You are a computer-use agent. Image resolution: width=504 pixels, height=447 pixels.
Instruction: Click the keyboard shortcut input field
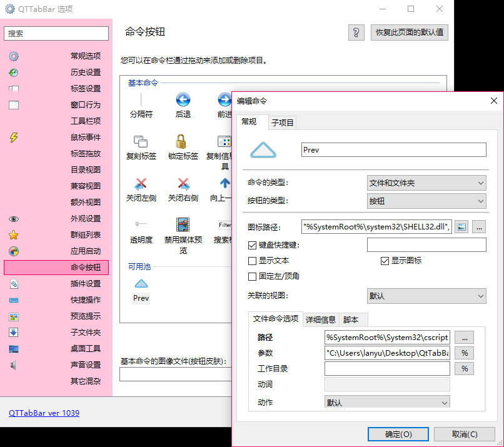(x=426, y=245)
